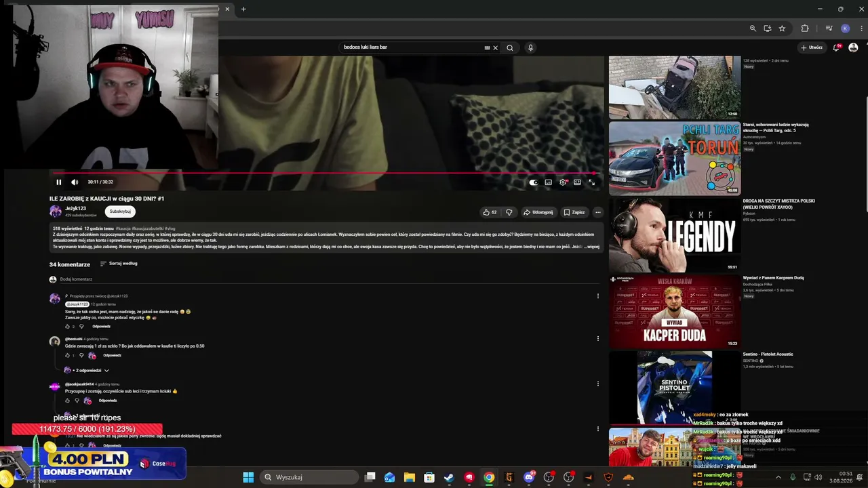Click the YouTube search field

point(412,47)
